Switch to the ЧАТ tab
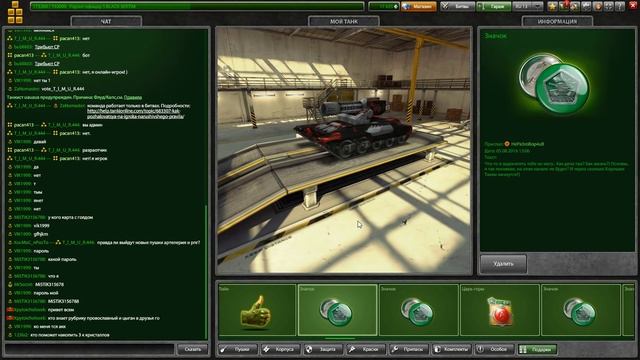 click(106, 21)
